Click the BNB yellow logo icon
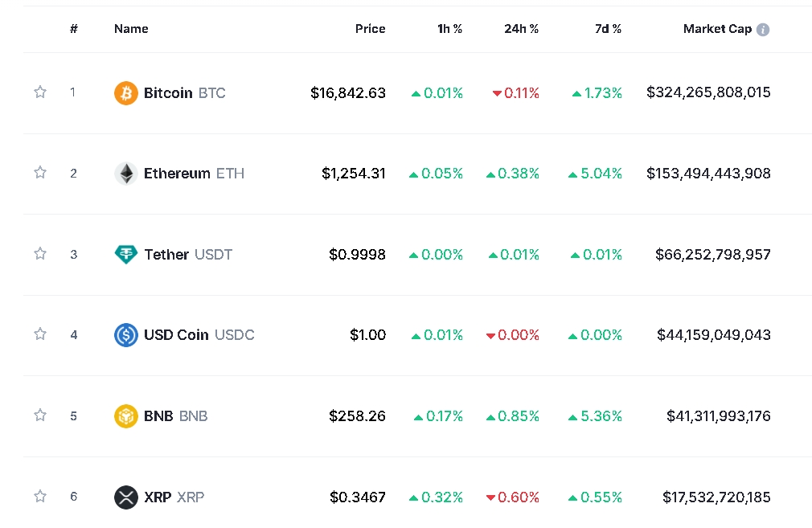The image size is (812, 528). (x=126, y=416)
